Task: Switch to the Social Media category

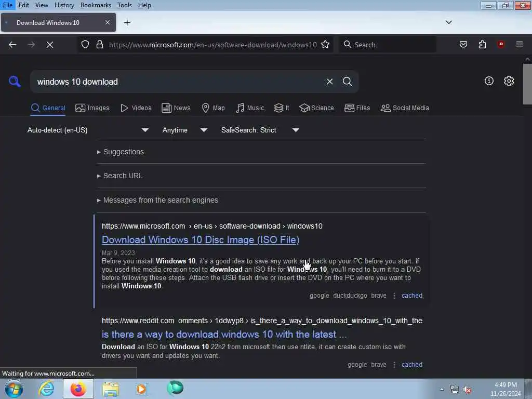Action: pyautogui.click(x=405, y=108)
